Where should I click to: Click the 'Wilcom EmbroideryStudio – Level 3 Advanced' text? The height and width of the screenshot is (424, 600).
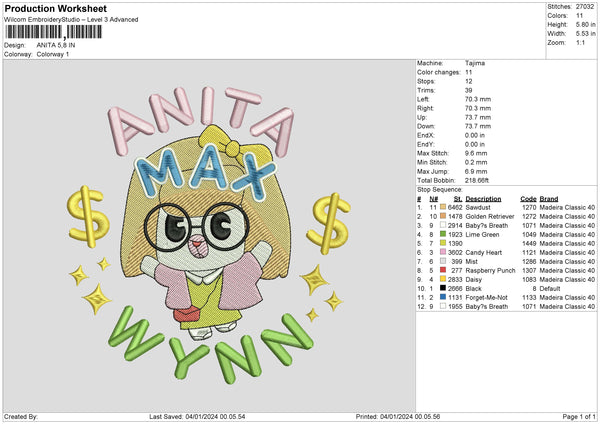[71, 20]
